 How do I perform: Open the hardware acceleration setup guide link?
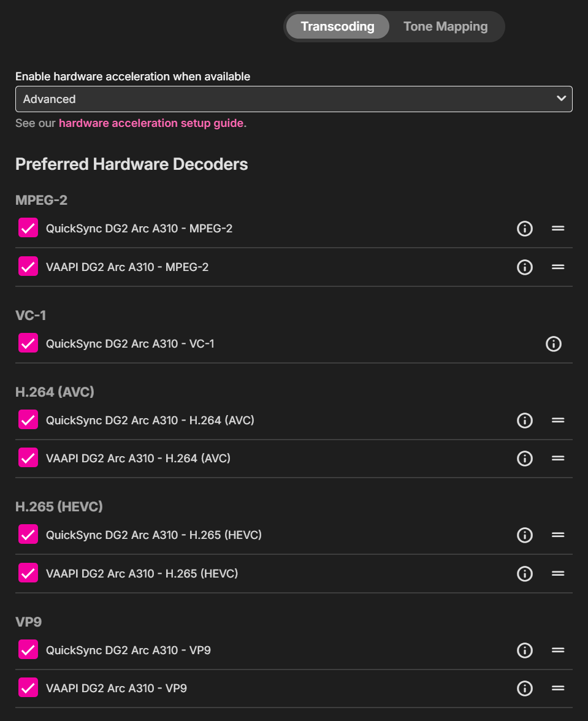point(151,123)
